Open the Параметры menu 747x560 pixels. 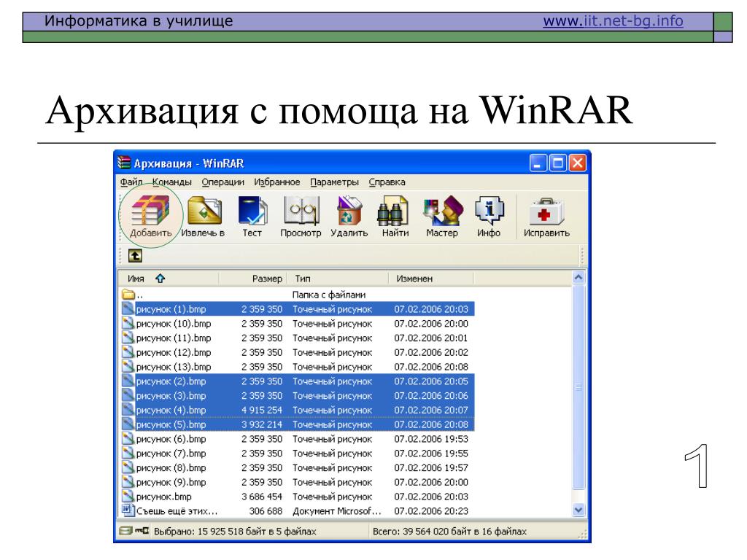click(334, 182)
